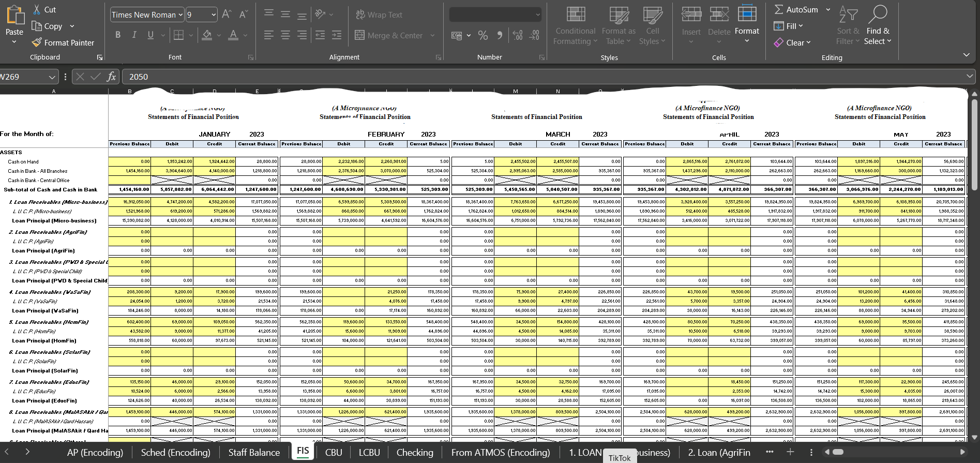Apply font color letter A
This screenshot has height=463, width=980.
pyautogui.click(x=233, y=35)
